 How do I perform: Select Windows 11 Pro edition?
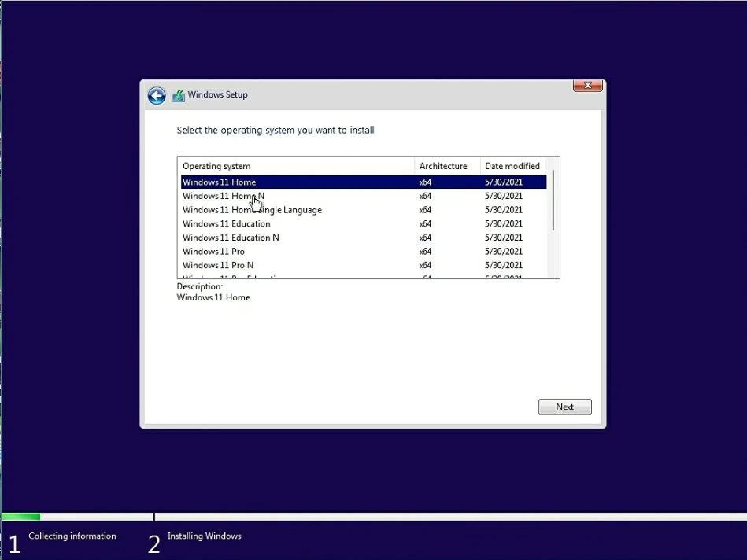point(364,251)
